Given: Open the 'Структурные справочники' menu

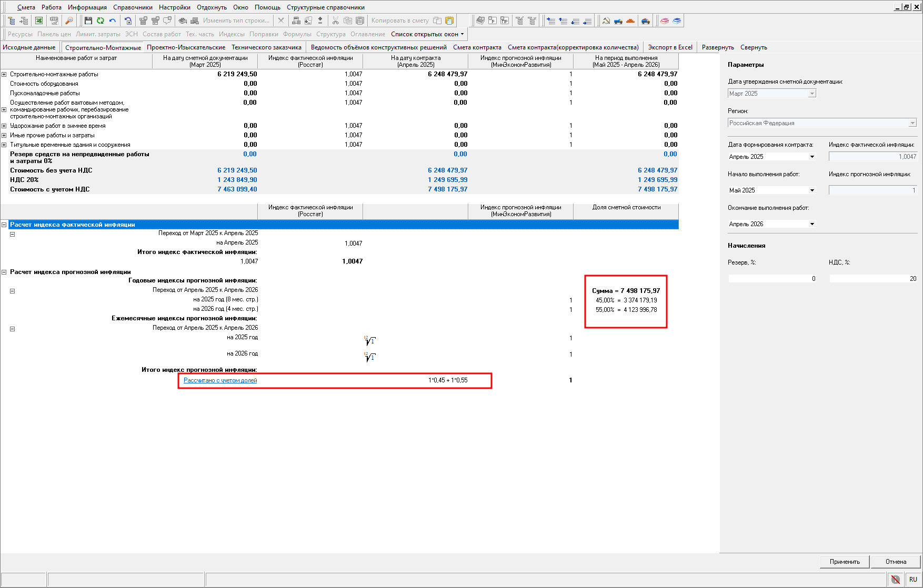Looking at the screenshot, I should [326, 7].
